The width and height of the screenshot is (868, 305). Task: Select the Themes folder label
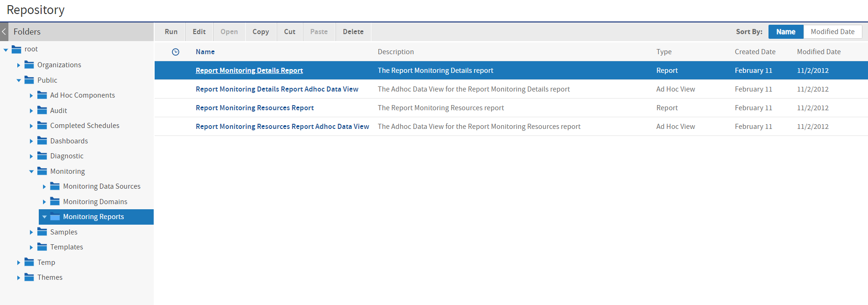click(50, 277)
